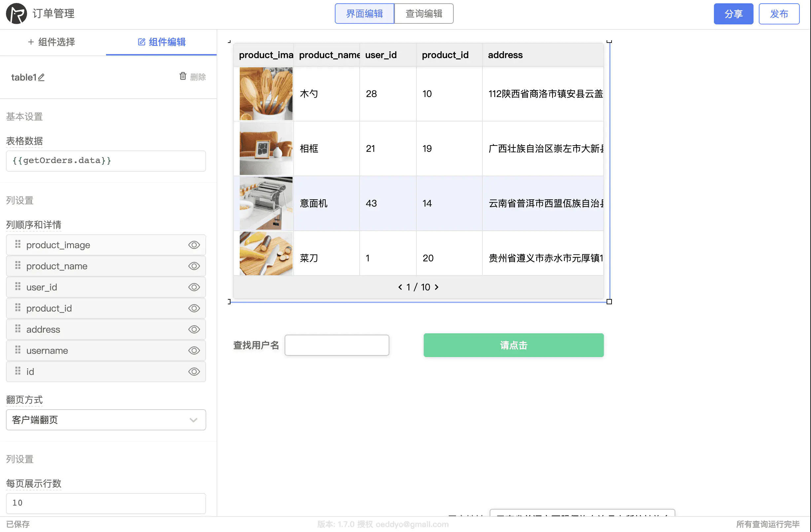Click the pencil icon to rename table1
811x532 pixels.
(x=42, y=78)
